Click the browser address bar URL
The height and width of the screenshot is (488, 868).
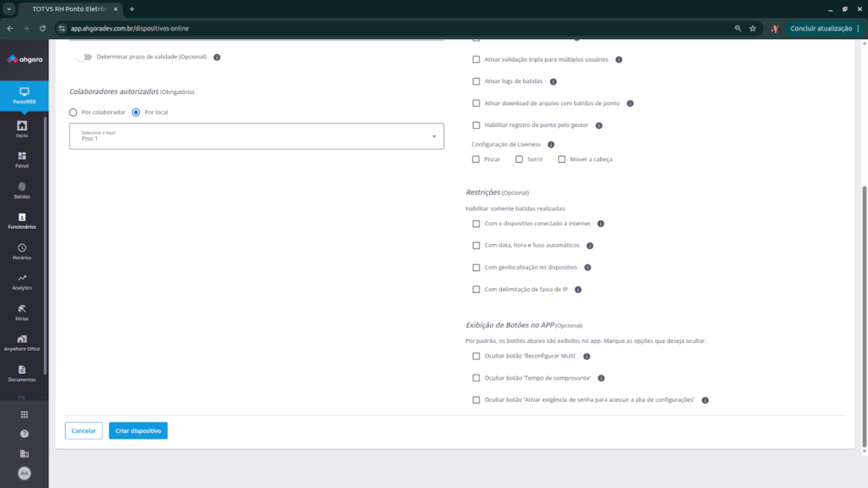pos(130,28)
